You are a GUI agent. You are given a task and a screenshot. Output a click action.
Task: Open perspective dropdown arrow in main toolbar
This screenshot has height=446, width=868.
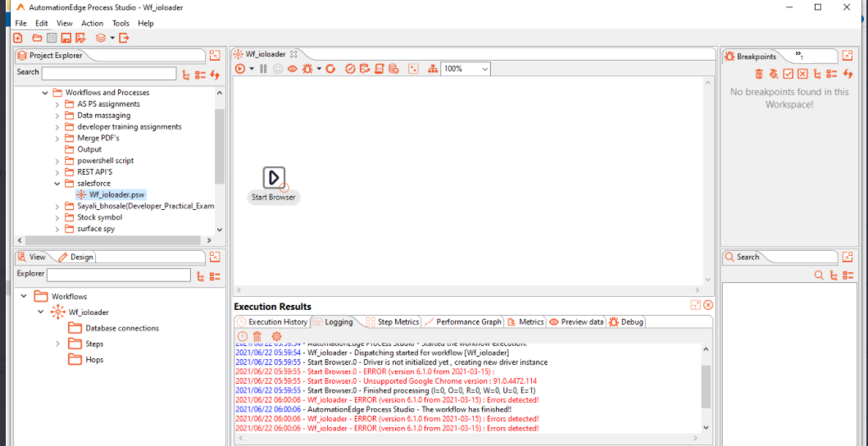click(111, 38)
